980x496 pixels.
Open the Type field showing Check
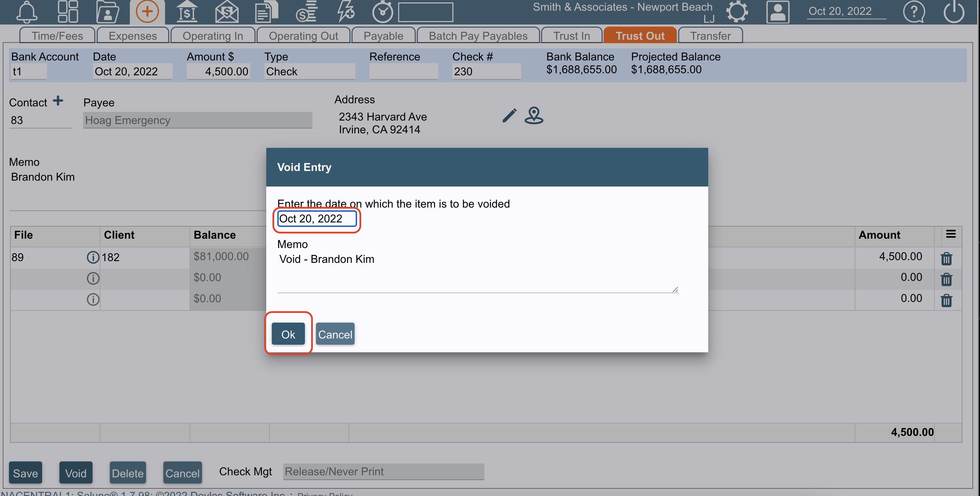pyautogui.click(x=310, y=71)
